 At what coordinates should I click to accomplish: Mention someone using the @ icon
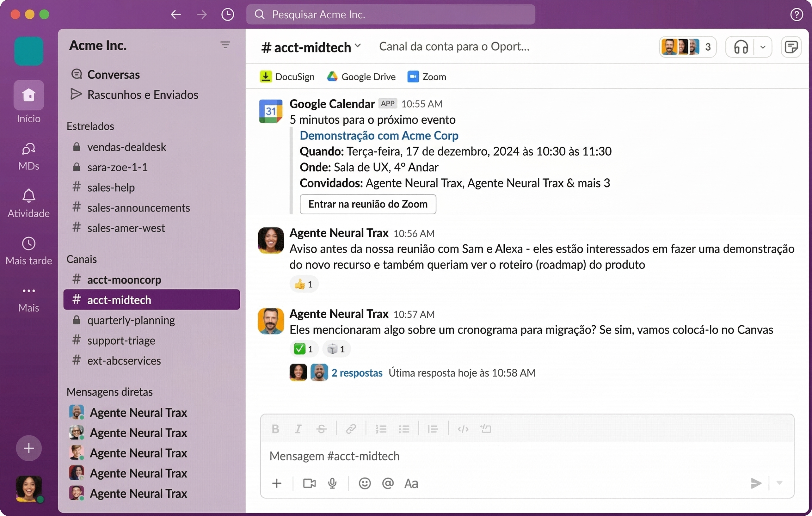[x=388, y=484]
